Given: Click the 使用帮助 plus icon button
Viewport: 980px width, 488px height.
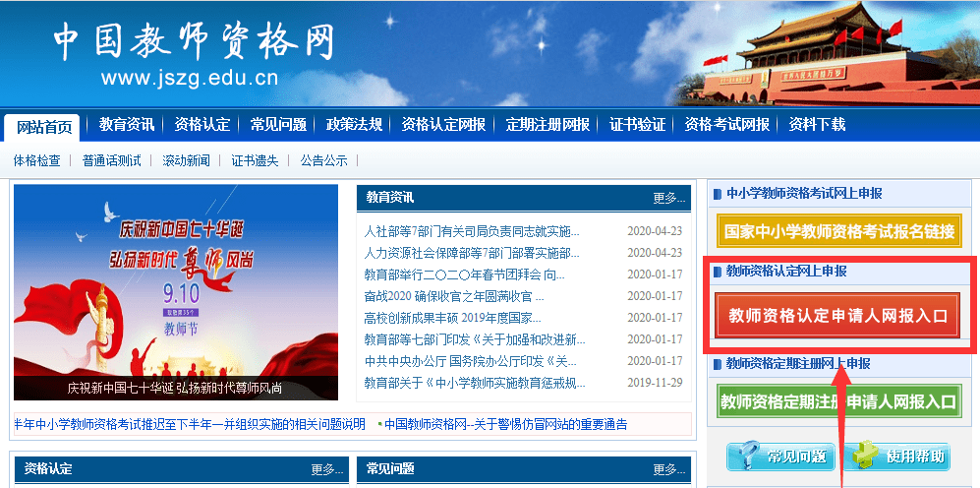Looking at the screenshot, I should [x=897, y=457].
